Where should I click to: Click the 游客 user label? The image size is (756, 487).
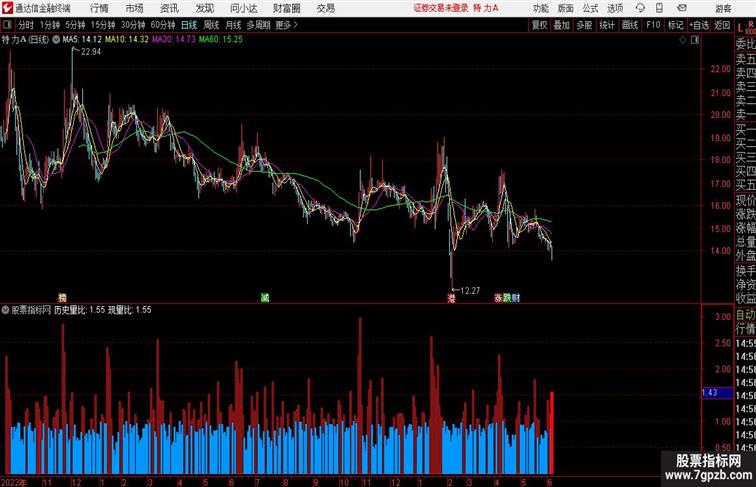tap(723, 8)
